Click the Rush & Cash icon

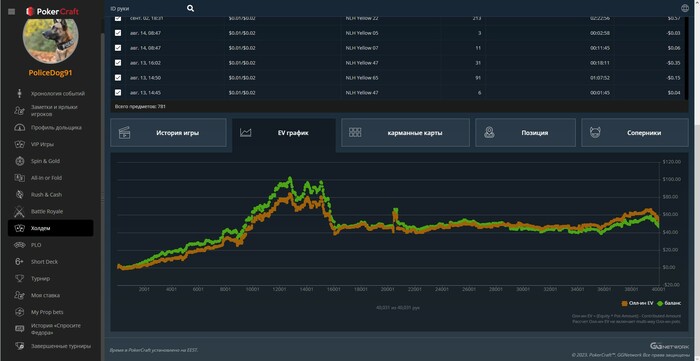(19, 195)
